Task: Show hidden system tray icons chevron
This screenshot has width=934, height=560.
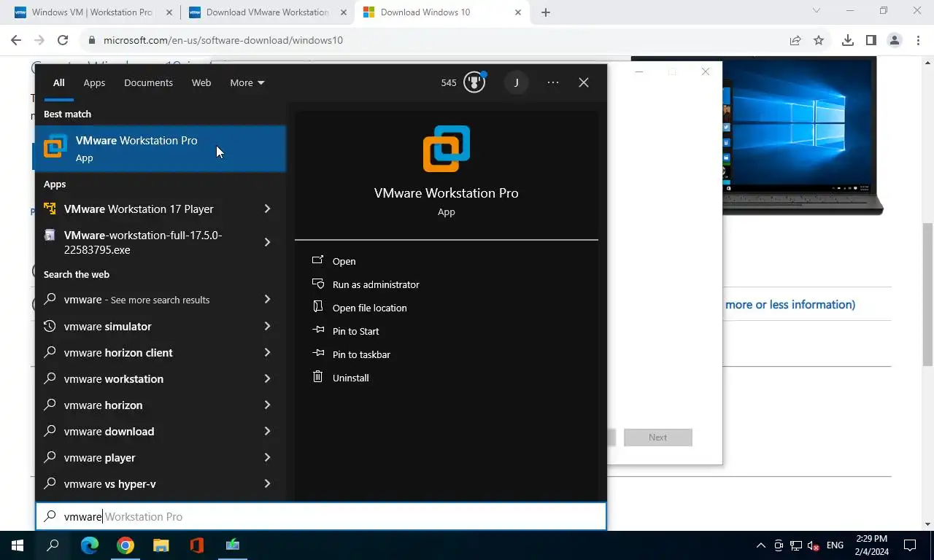Action: pyautogui.click(x=760, y=545)
